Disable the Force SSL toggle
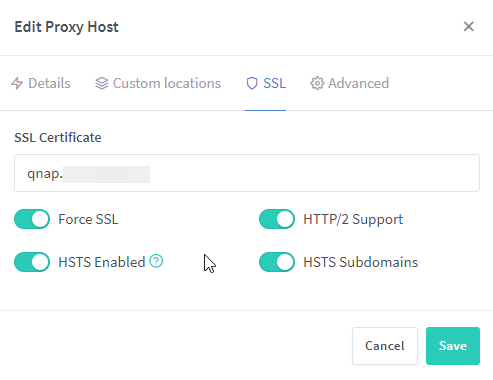The width and height of the screenshot is (493, 380). tap(32, 219)
